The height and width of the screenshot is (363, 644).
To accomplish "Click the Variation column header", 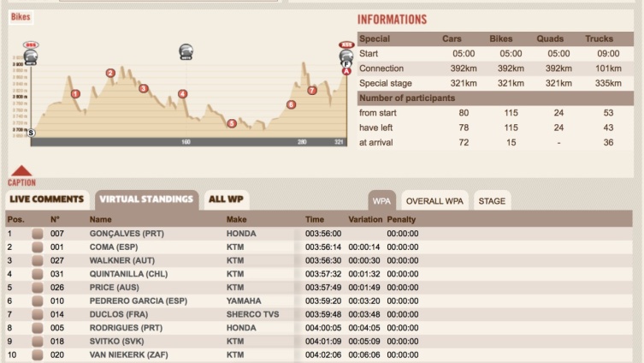I will [x=365, y=219].
